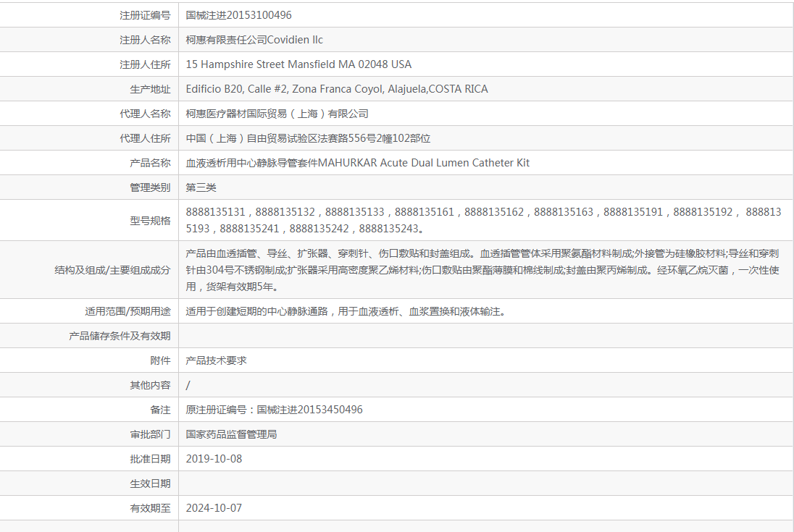Select the 产品由血透插管 composition paragraph
This screenshot has width=794, height=532.
click(x=482, y=270)
